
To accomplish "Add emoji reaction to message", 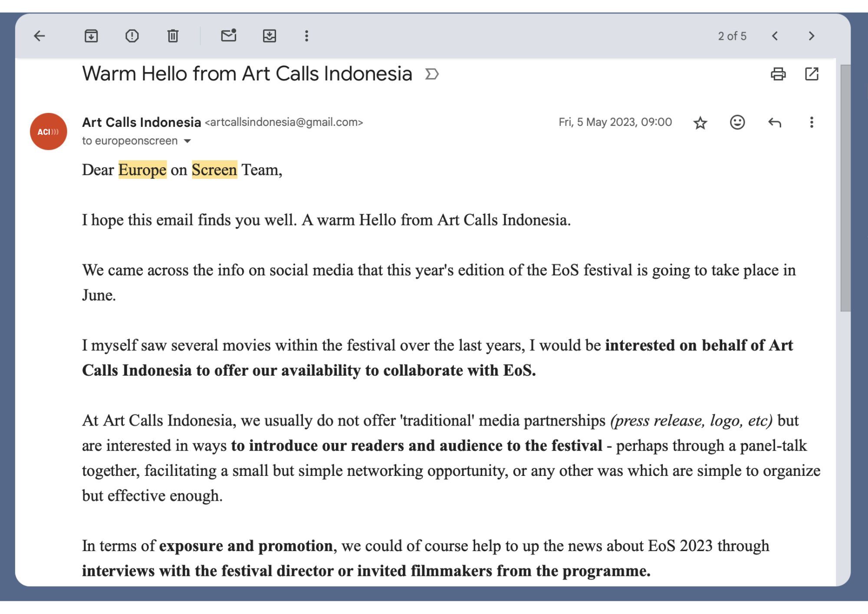I will pyautogui.click(x=737, y=122).
